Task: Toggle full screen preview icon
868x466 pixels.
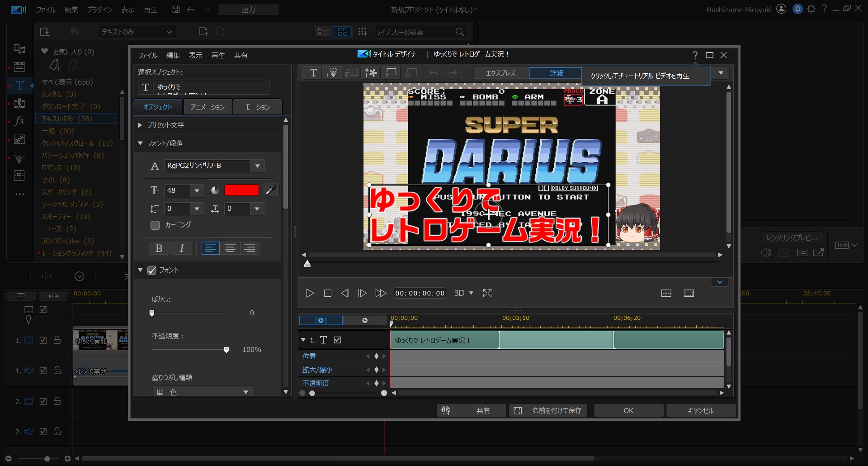Action: 487,293
